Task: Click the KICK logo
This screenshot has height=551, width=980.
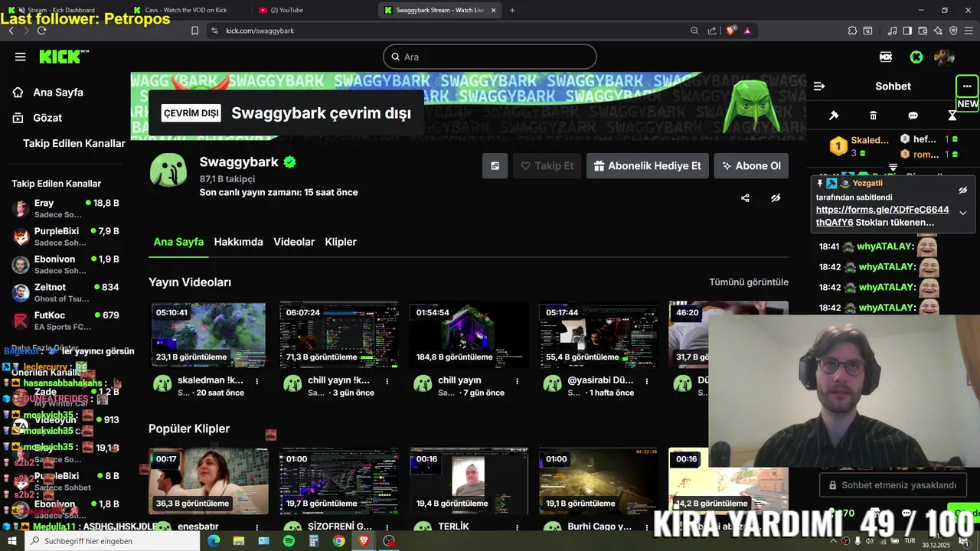Action: click(64, 57)
